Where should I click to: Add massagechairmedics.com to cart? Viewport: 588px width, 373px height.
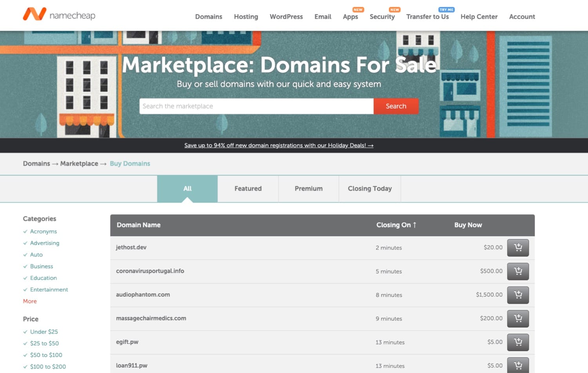pos(518,319)
